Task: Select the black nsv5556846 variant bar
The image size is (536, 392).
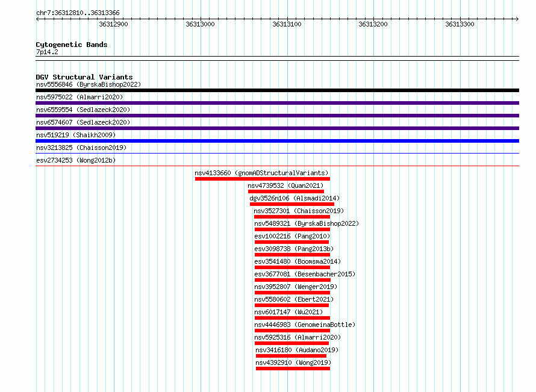Action: (x=277, y=90)
